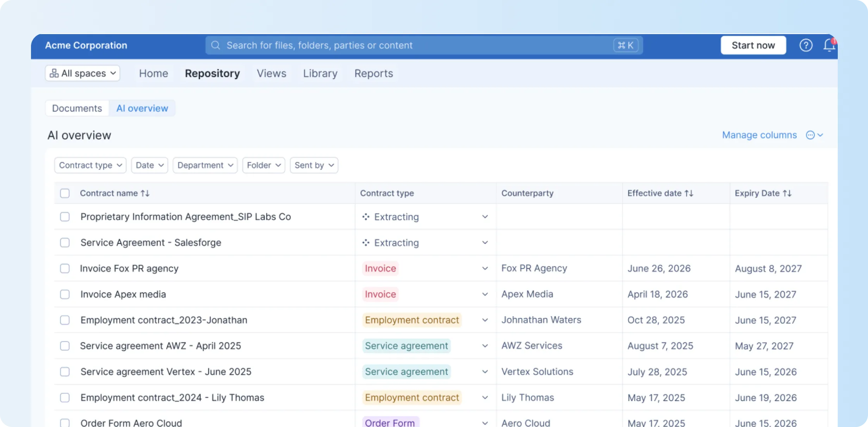Click the ⌘K shortcut badge
The width and height of the screenshot is (868, 427).
pos(626,45)
